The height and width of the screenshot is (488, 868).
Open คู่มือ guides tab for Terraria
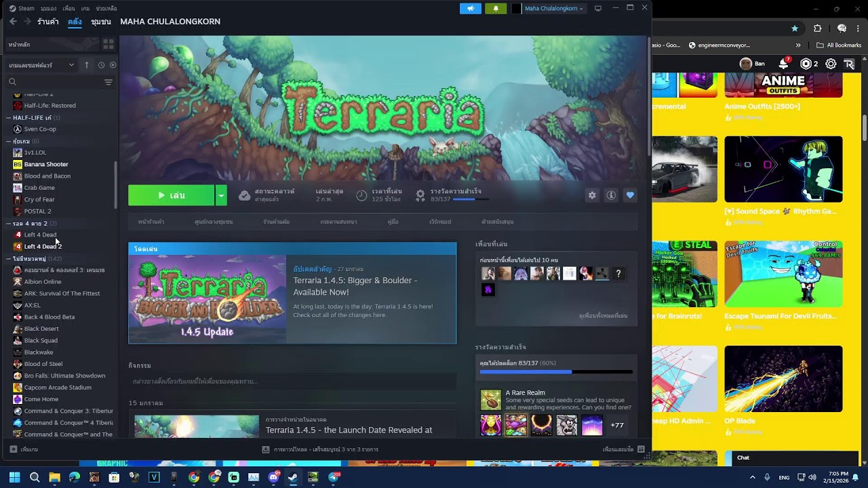pyautogui.click(x=393, y=222)
